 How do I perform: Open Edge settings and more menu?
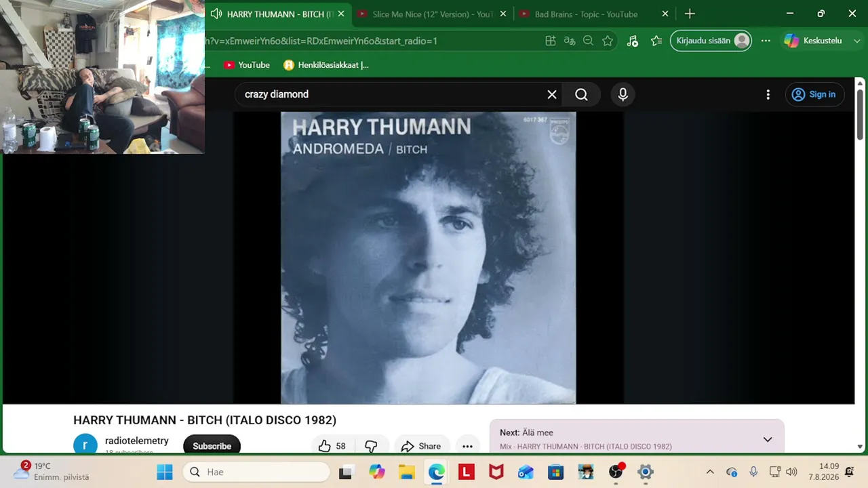point(766,41)
